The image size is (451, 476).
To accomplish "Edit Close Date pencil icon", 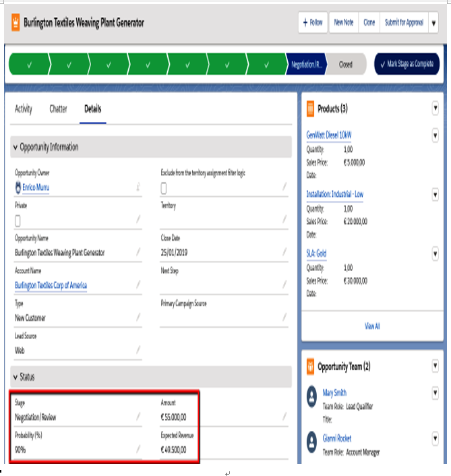I will point(284,251).
